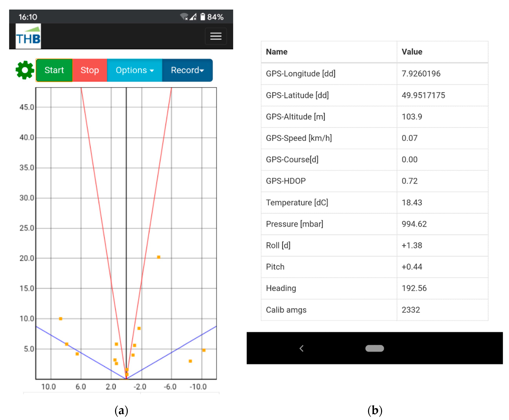
Task: Click the clock showing 16:10
Action: 28,17
